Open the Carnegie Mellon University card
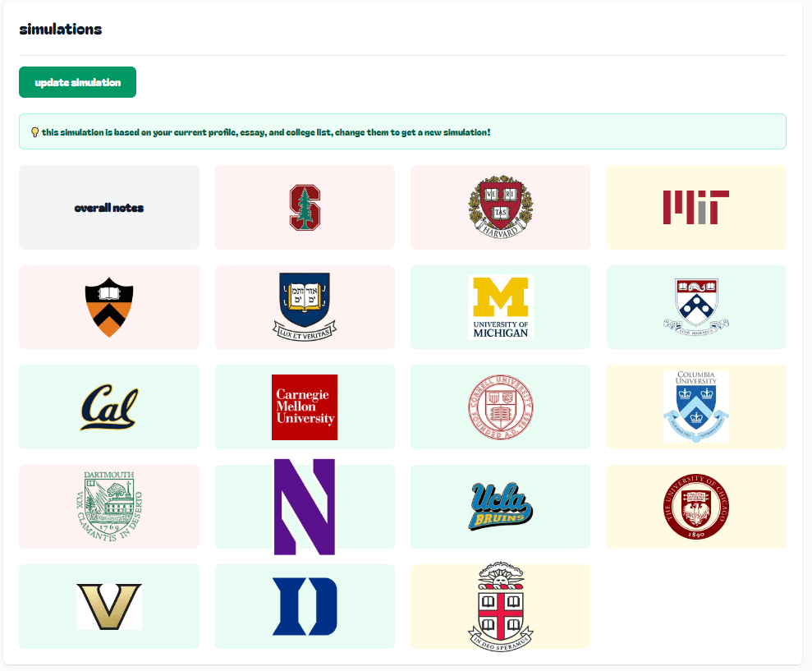Image resolution: width=812 pixels, height=671 pixels. (305, 407)
